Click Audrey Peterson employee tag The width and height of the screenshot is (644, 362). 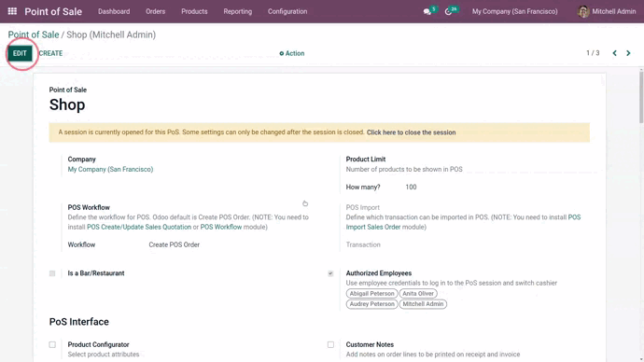click(x=371, y=304)
